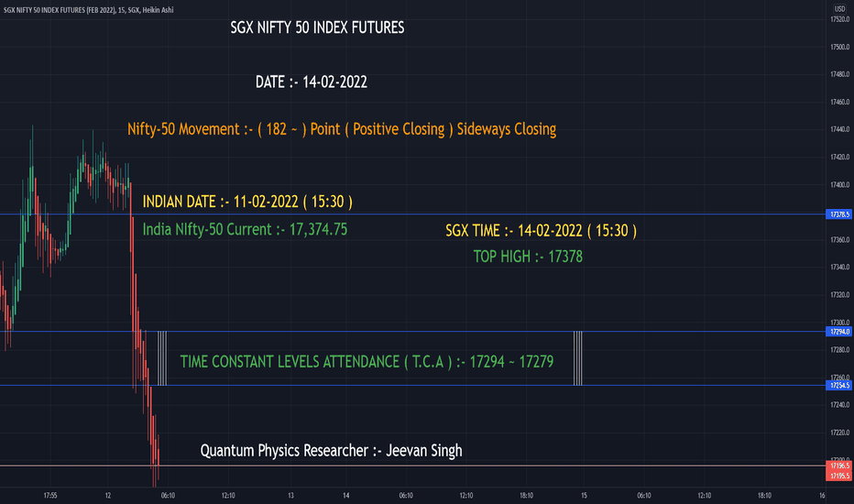Image resolution: width=854 pixels, height=504 pixels.
Task: Select the DATE :- 14-02-2022 text annotation
Action: pos(312,82)
